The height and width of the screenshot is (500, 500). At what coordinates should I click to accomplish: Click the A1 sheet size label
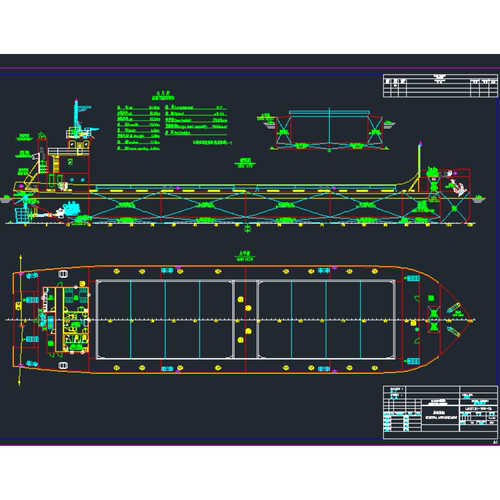[495, 442]
